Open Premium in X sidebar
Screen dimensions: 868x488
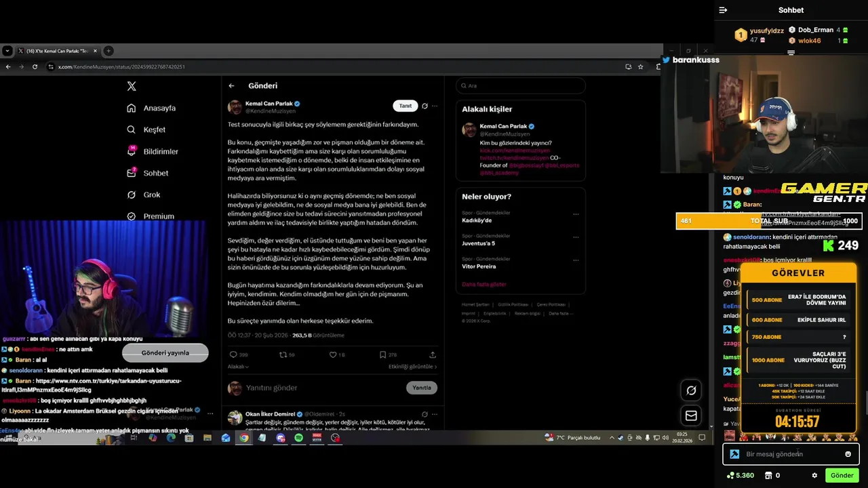[x=151, y=216]
